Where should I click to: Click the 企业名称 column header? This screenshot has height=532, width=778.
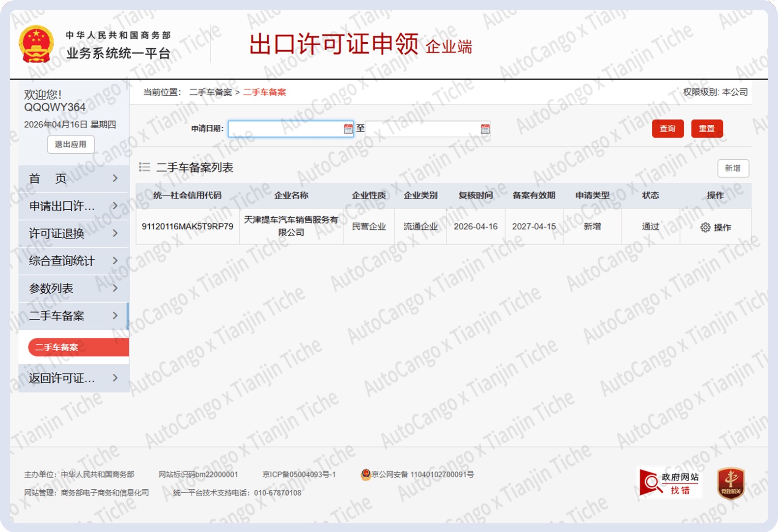(x=291, y=196)
